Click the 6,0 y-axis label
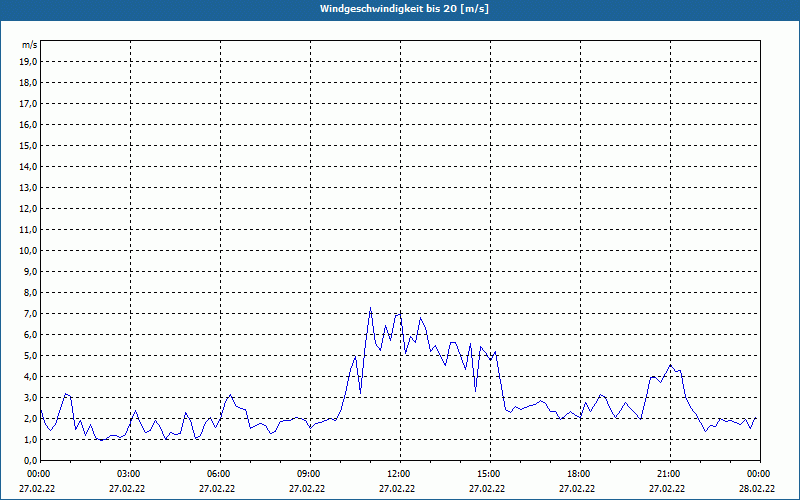 pos(29,335)
